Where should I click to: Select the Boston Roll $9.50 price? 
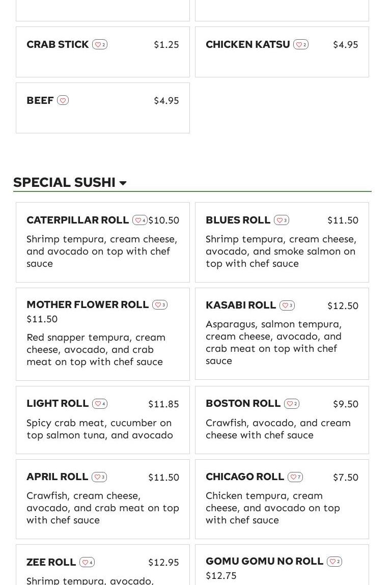point(345,404)
